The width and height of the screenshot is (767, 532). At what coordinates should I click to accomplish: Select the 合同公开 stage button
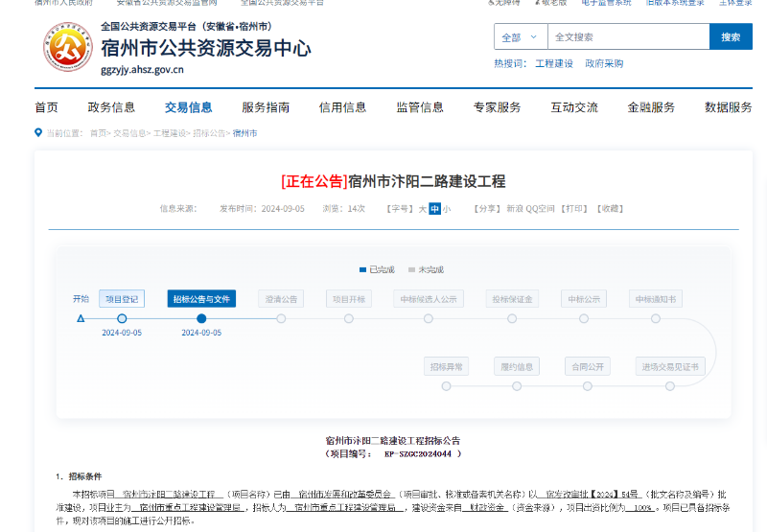pyautogui.click(x=588, y=366)
